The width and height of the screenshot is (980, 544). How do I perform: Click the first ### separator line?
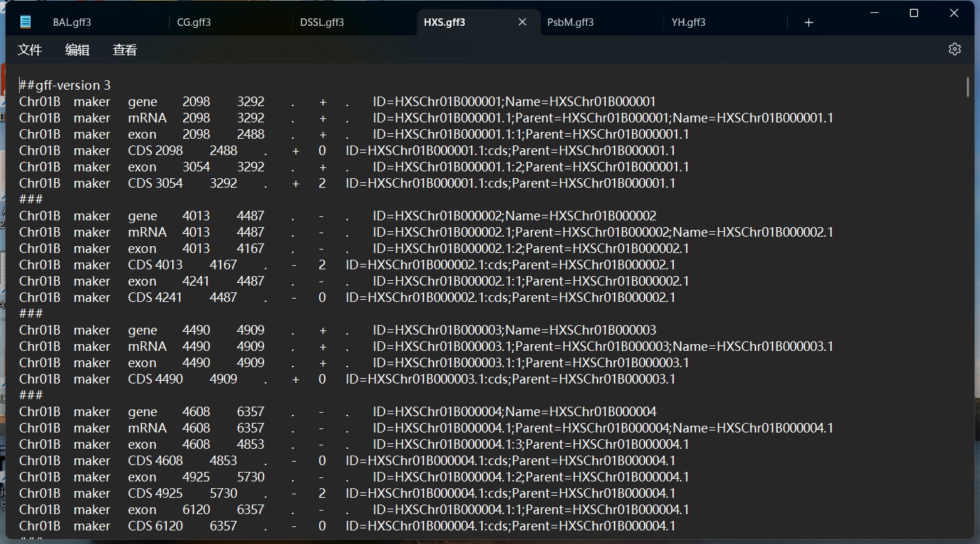pos(31,199)
